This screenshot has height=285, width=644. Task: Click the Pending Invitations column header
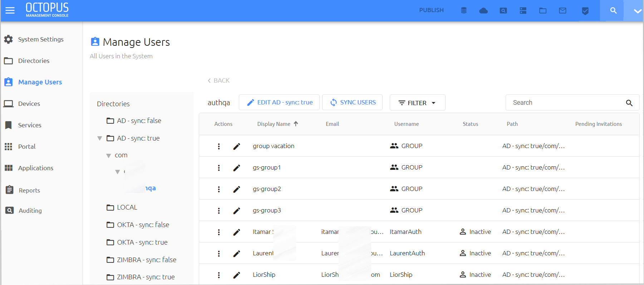point(598,124)
